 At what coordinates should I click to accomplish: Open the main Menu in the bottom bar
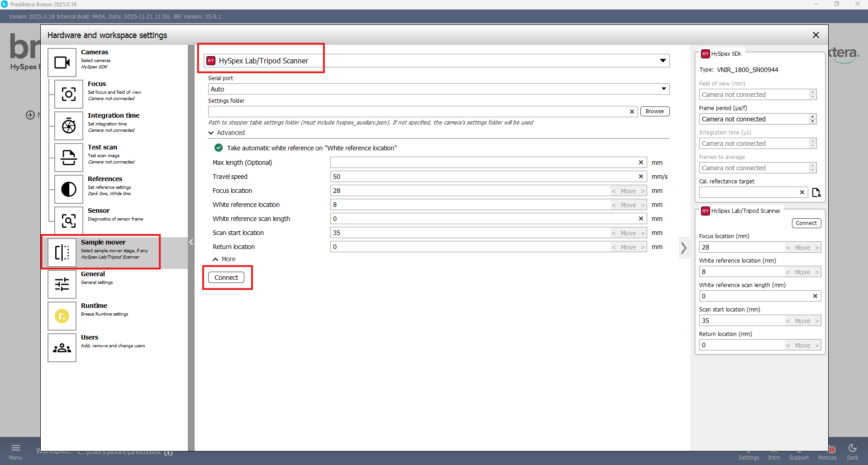(16, 451)
